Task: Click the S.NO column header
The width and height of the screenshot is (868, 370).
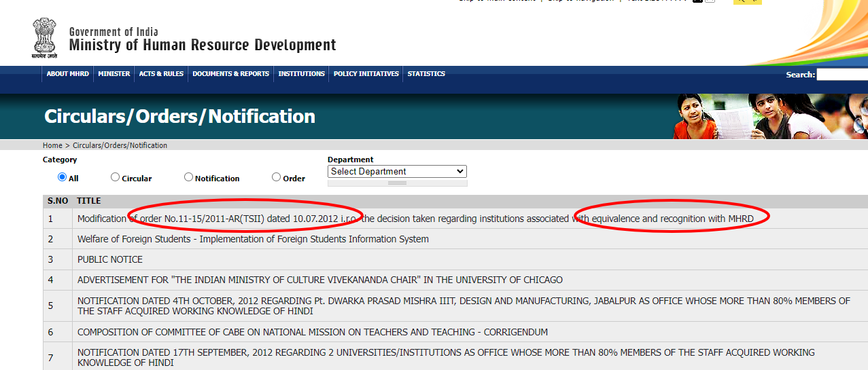Action: pos(58,201)
